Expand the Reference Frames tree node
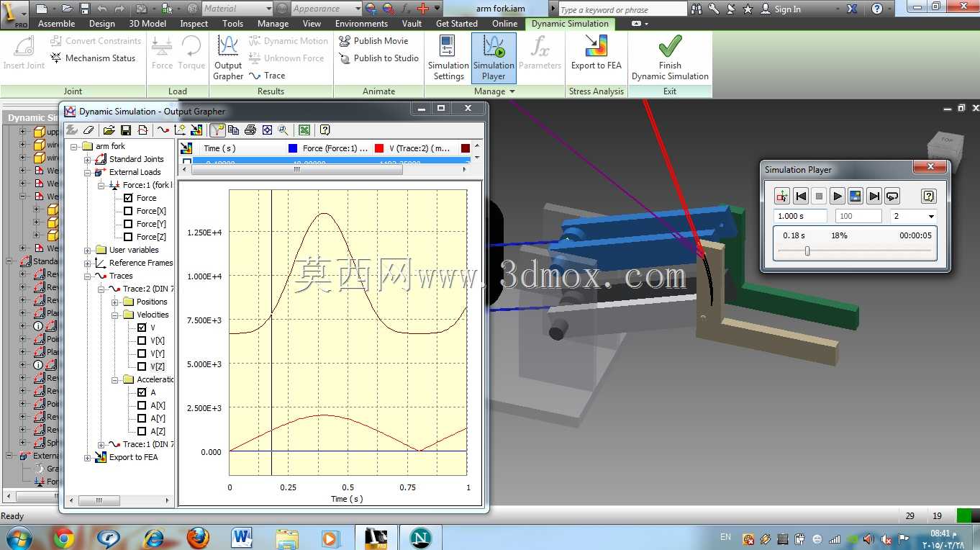 click(x=88, y=263)
